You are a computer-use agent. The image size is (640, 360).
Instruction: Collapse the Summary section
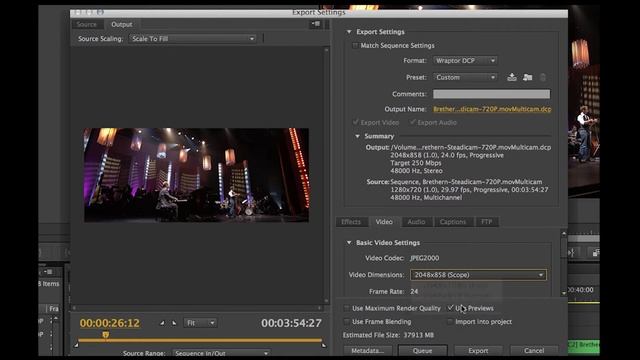click(x=358, y=136)
